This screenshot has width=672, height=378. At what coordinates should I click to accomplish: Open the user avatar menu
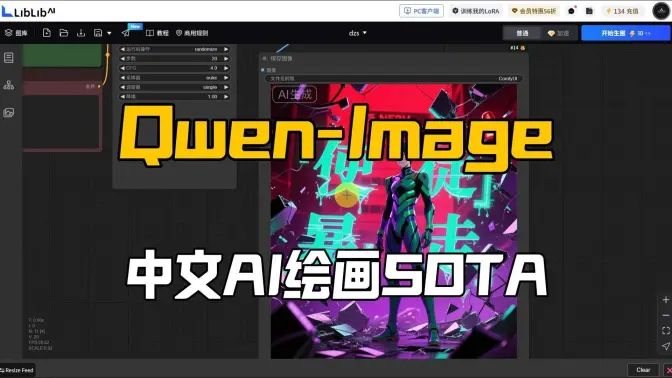point(661,11)
